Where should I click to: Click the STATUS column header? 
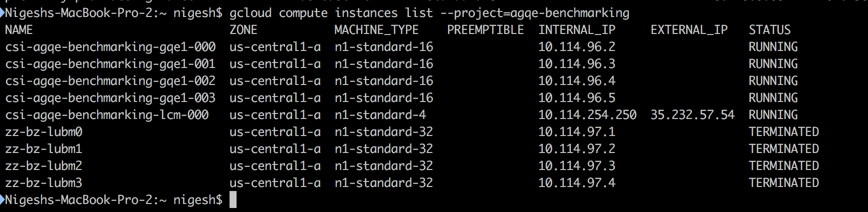[x=769, y=30]
